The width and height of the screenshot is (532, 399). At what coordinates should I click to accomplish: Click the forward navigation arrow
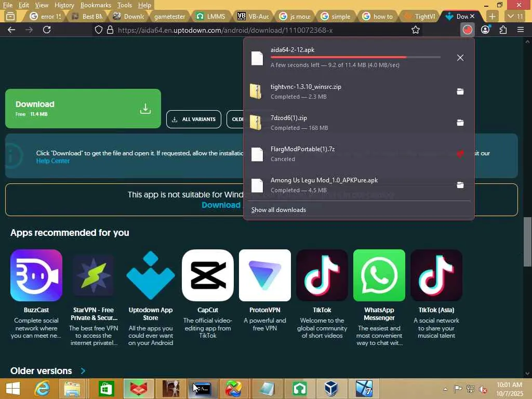point(29,30)
